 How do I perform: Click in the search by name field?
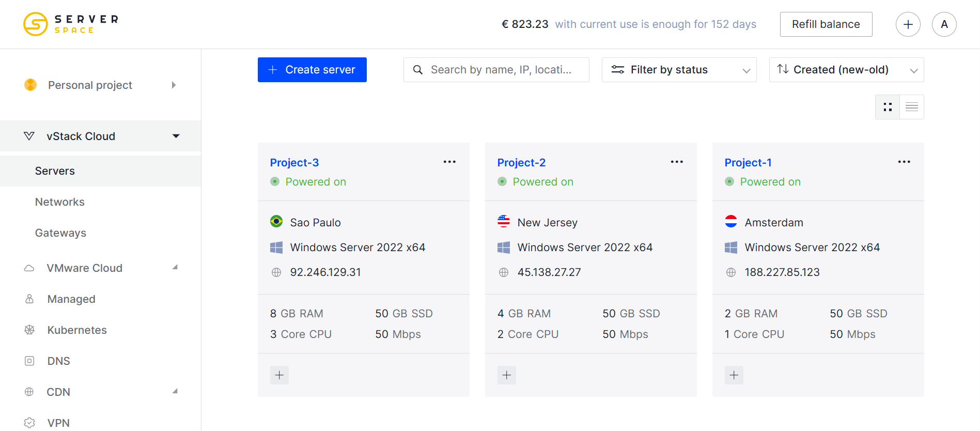click(496, 70)
